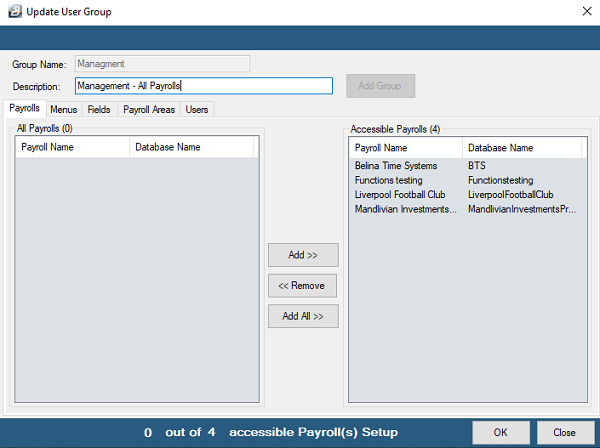
Task: Switch to the Payroll Areas tab
Action: click(x=149, y=109)
